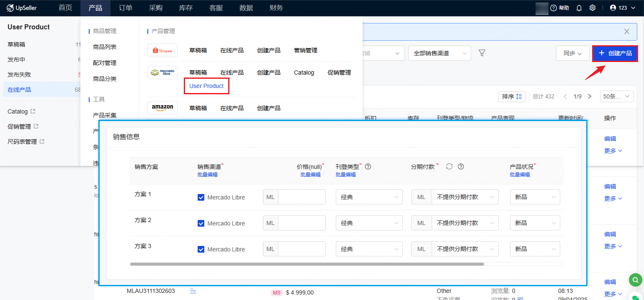Expand 更多 in the first product row
Screen dimensions: 644x300
[x=613, y=151]
